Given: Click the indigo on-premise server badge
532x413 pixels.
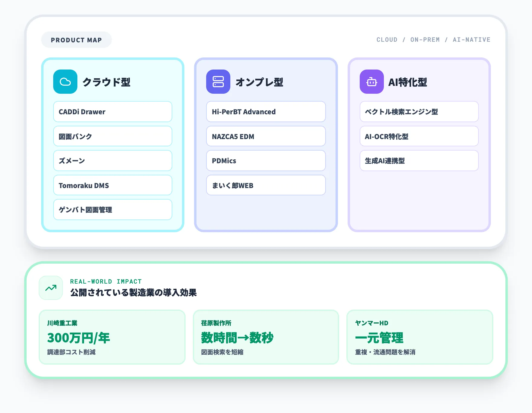Looking at the screenshot, I should point(218,82).
